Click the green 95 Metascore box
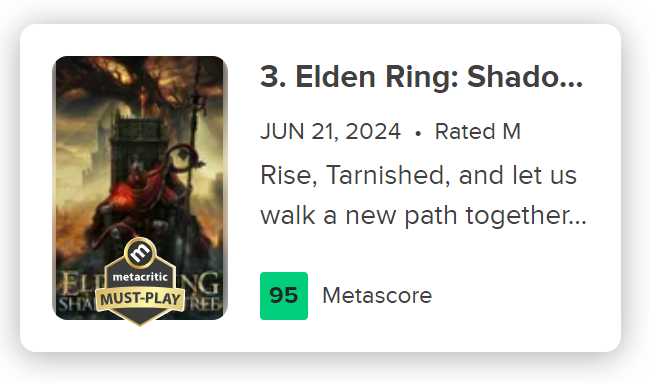 (284, 296)
